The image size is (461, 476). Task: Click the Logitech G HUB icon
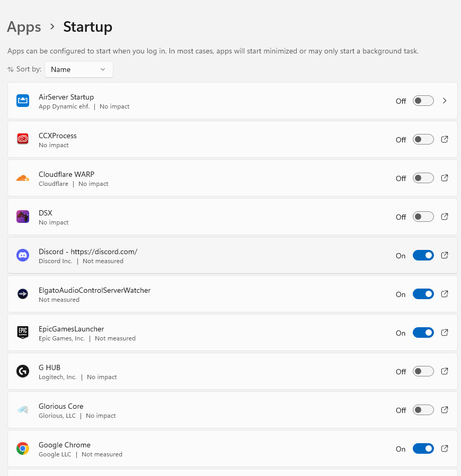click(23, 371)
